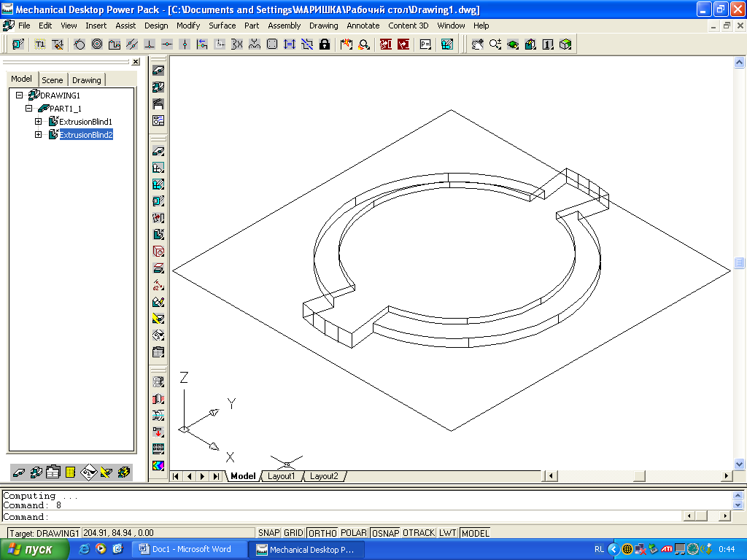Select the pan hand tool
Viewport: 747px width, 560px height.
click(x=477, y=44)
